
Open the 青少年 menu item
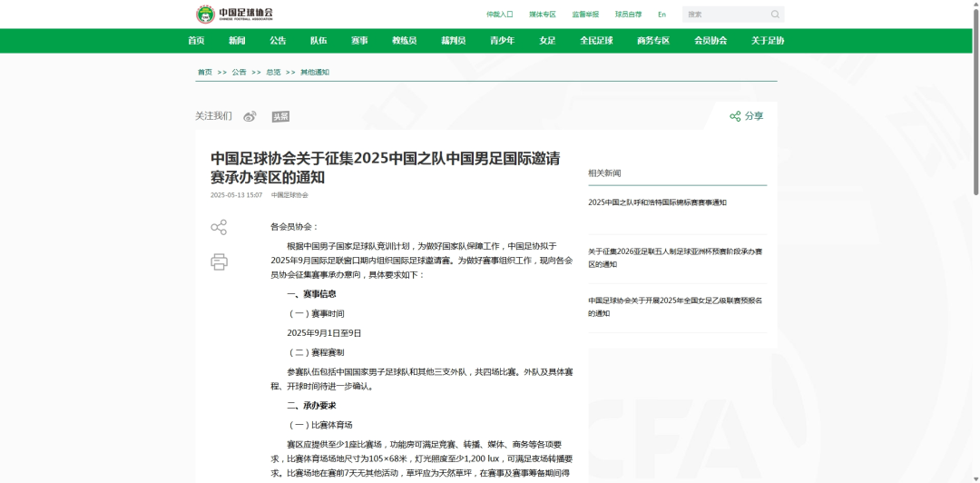point(503,41)
